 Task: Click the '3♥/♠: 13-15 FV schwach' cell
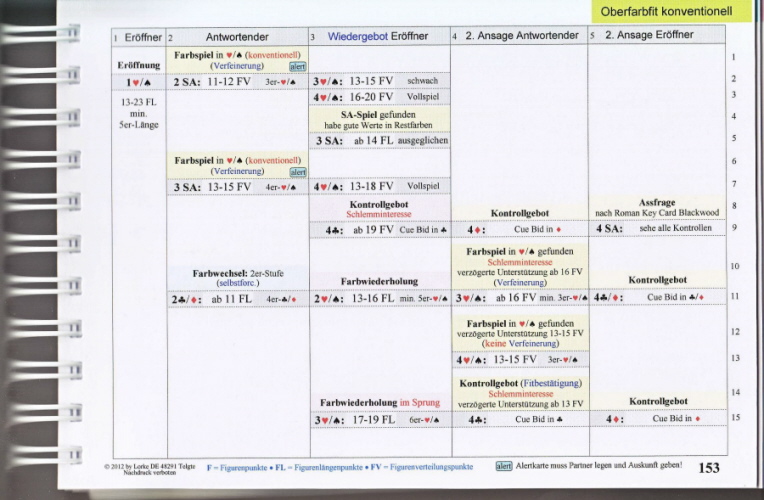[379, 81]
